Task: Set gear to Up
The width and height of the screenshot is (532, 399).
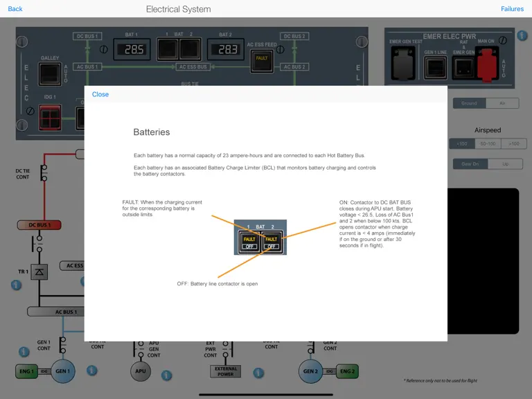Action: click(506, 164)
